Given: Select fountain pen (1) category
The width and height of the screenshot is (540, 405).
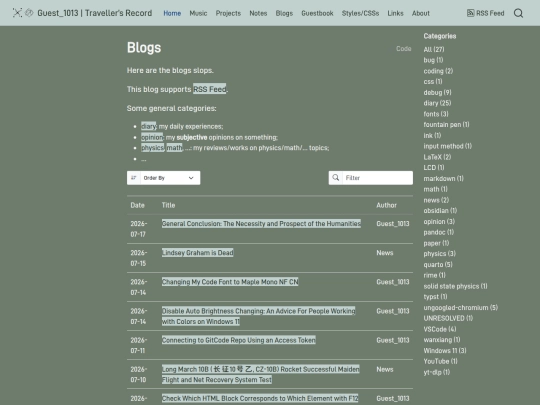Looking at the screenshot, I should (446, 124).
